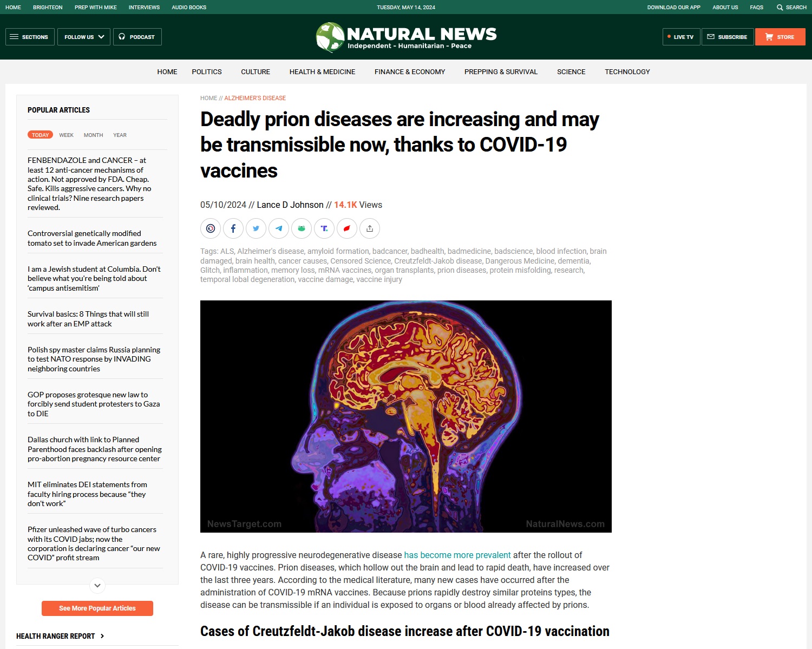Open Politics in main navigation
This screenshot has width=812, height=649.
207,71
